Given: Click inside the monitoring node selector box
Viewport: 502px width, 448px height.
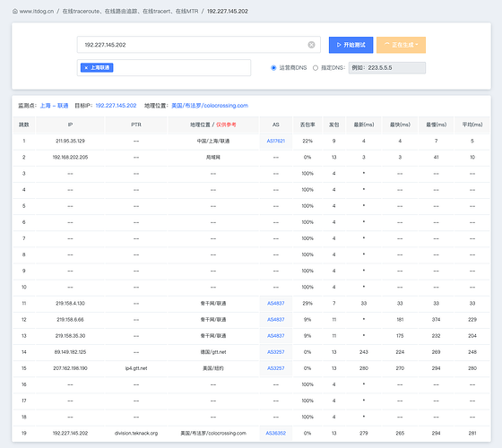Looking at the screenshot, I should [x=164, y=68].
